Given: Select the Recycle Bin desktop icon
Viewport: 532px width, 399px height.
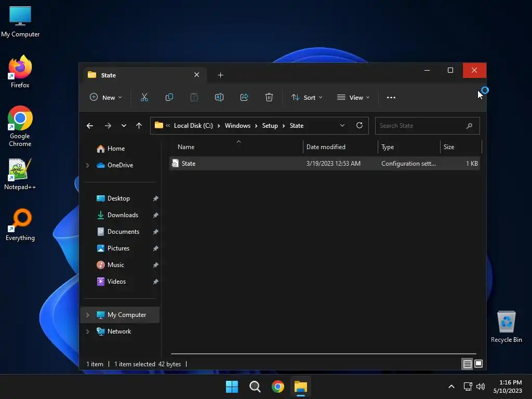Looking at the screenshot, I should pyautogui.click(x=506, y=327).
